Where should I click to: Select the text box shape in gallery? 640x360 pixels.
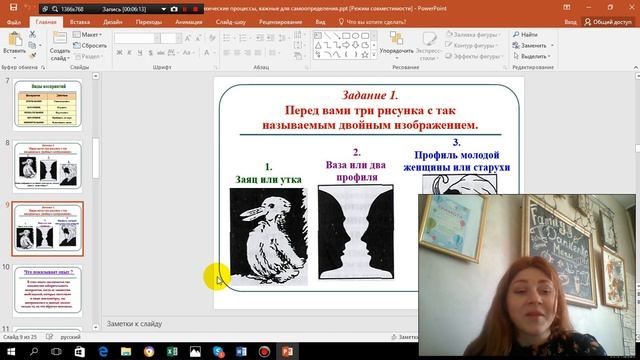point(318,36)
